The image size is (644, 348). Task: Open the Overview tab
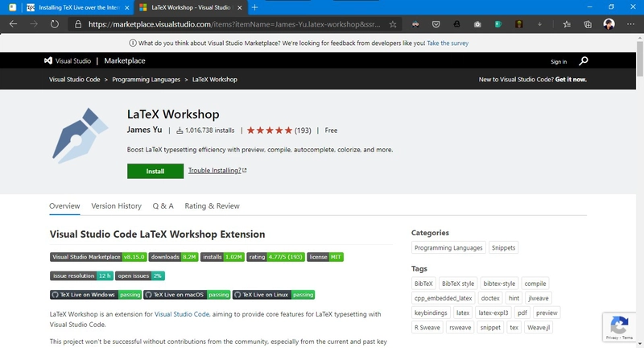point(64,206)
